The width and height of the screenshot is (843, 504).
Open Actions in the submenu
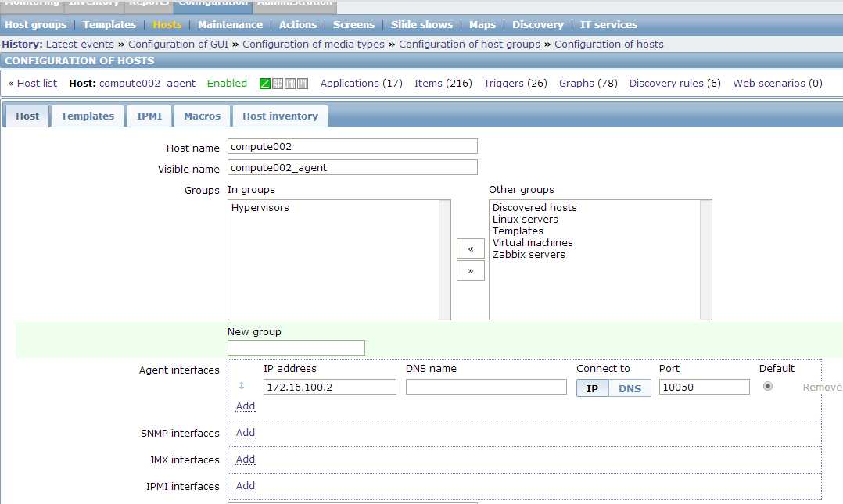tap(298, 25)
